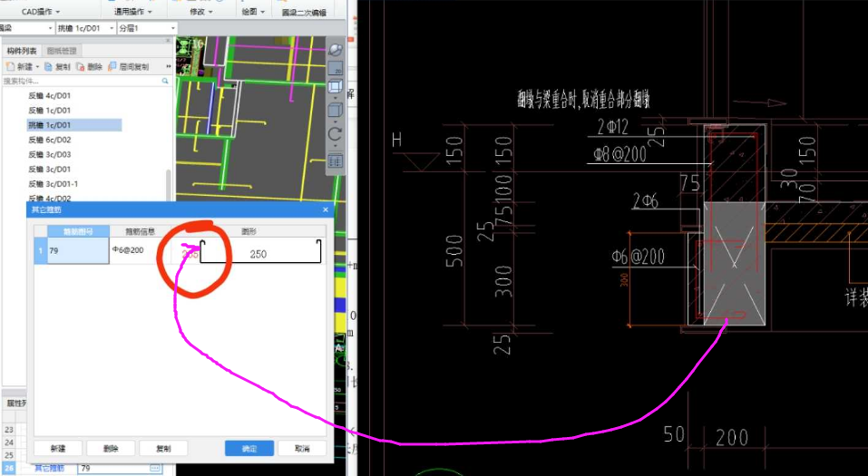
Task: Select 反檐 3c/D03 in component list
Action: pyautogui.click(x=49, y=154)
